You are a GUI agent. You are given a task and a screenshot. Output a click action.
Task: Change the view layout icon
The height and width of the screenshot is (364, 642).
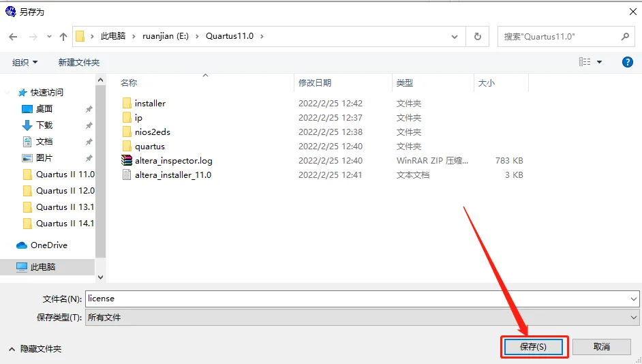click(x=585, y=62)
